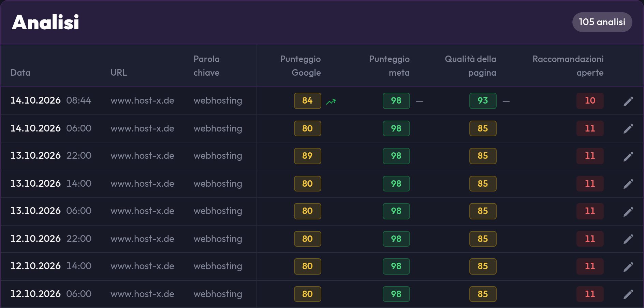This screenshot has height=308, width=644.
Task: Click Google score badge showing 84
Action: pyautogui.click(x=307, y=101)
